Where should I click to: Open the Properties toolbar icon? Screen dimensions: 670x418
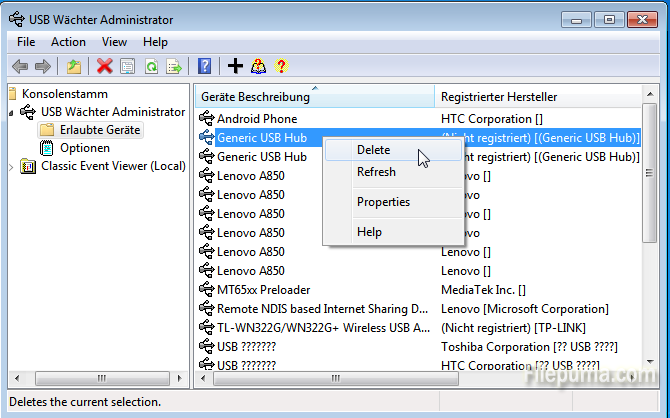(x=128, y=66)
